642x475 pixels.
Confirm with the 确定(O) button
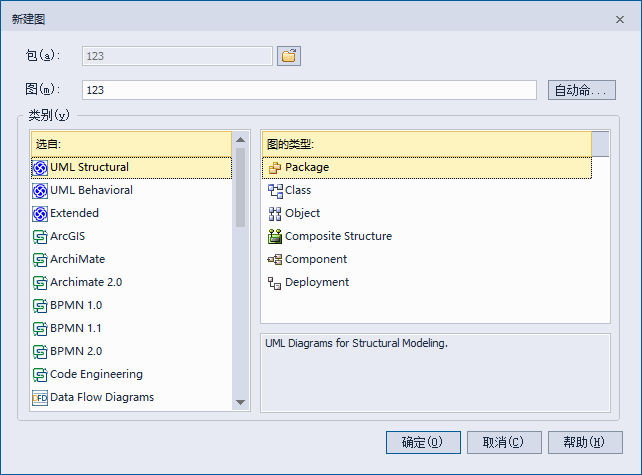[423, 442]
